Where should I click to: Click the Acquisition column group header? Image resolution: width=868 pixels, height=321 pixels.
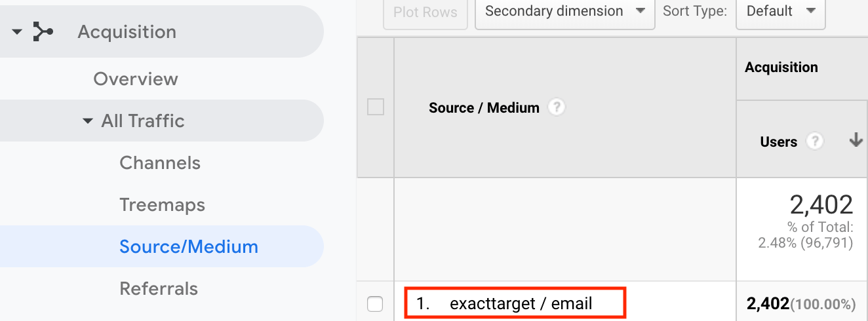[781, 67]
